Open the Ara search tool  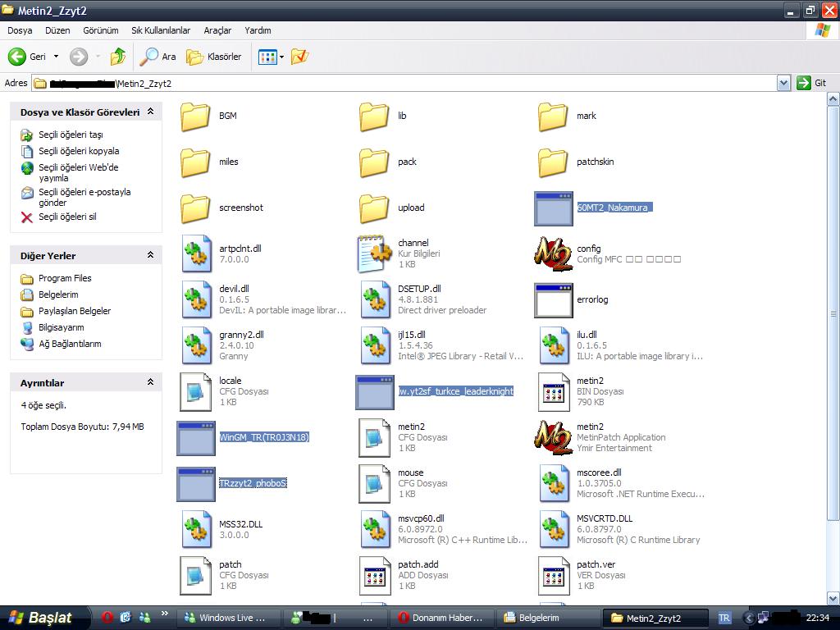(x=157, y=57)
